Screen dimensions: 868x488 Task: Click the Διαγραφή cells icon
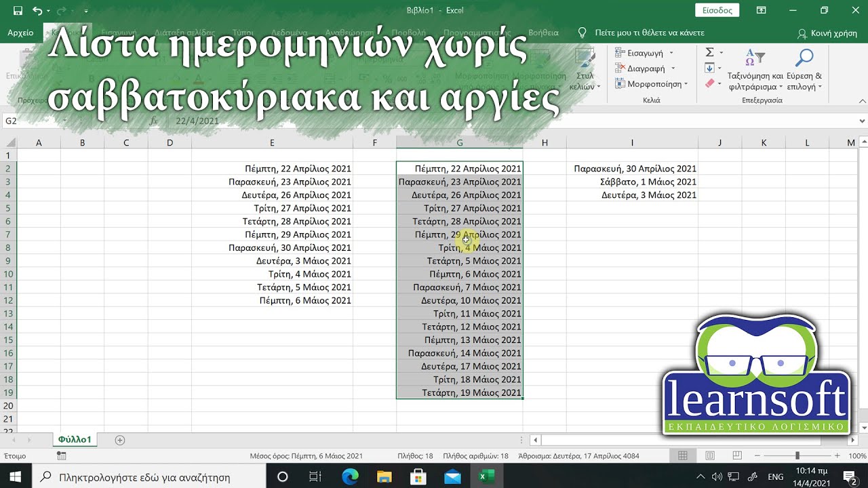pos(620,68)
